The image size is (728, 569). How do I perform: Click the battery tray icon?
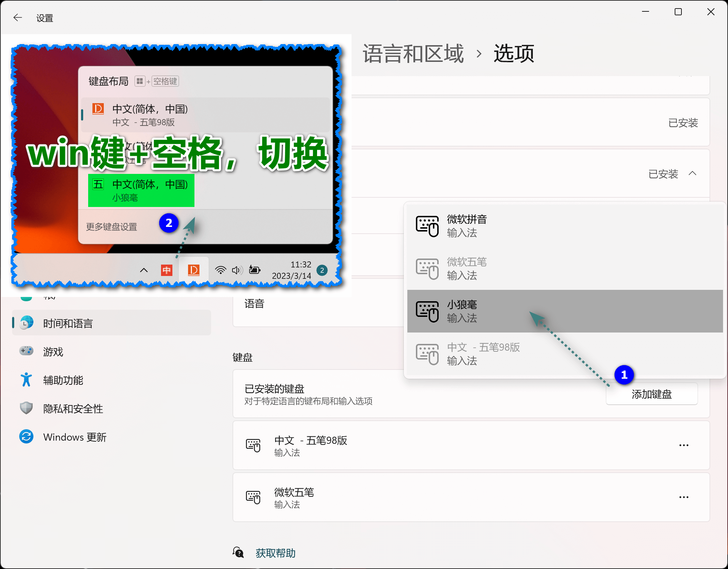point(255,270)
